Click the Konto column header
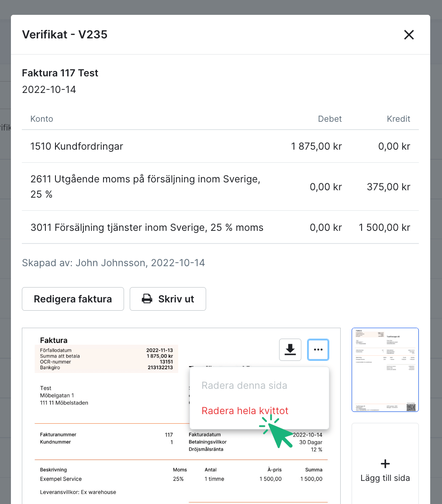 pyautogui.click(x=41, y=119)
